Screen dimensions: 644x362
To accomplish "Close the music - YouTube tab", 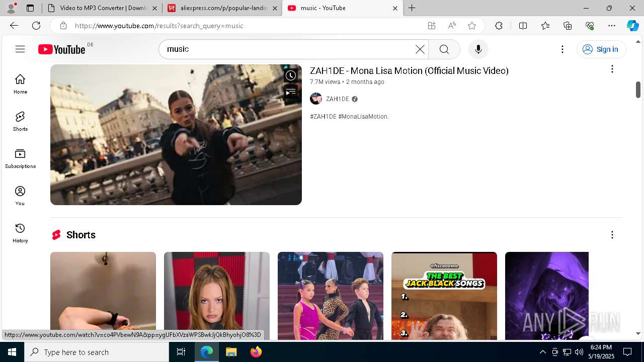I will pyautogui.click(x=395, y=8).
